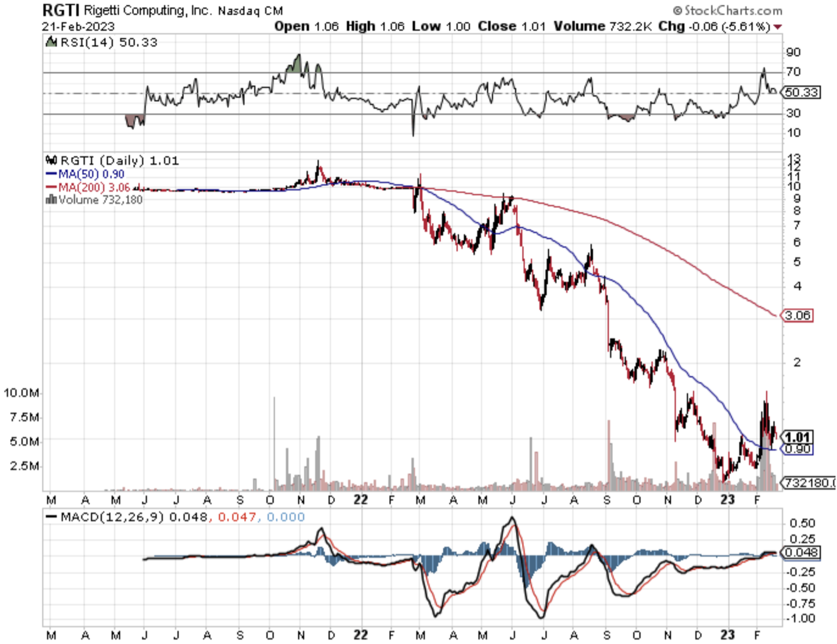Click the Chg -0.06 (-5.61%) value
This screenshot has width=837, height=644.
click(715, 26)
